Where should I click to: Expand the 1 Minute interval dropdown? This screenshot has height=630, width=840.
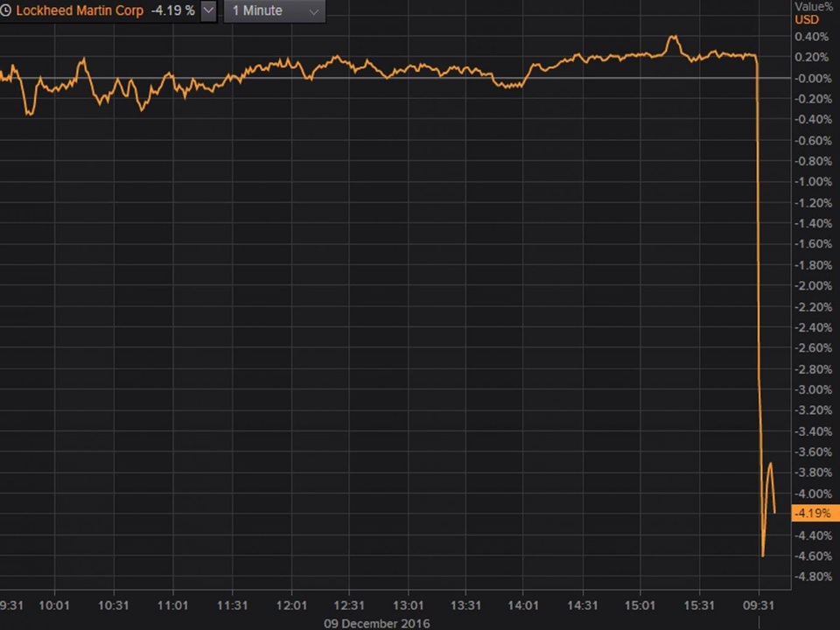click(275, 11)
